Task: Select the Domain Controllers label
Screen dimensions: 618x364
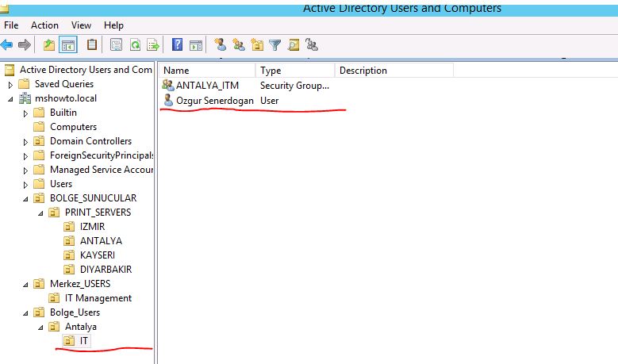Action: point(90,140)
